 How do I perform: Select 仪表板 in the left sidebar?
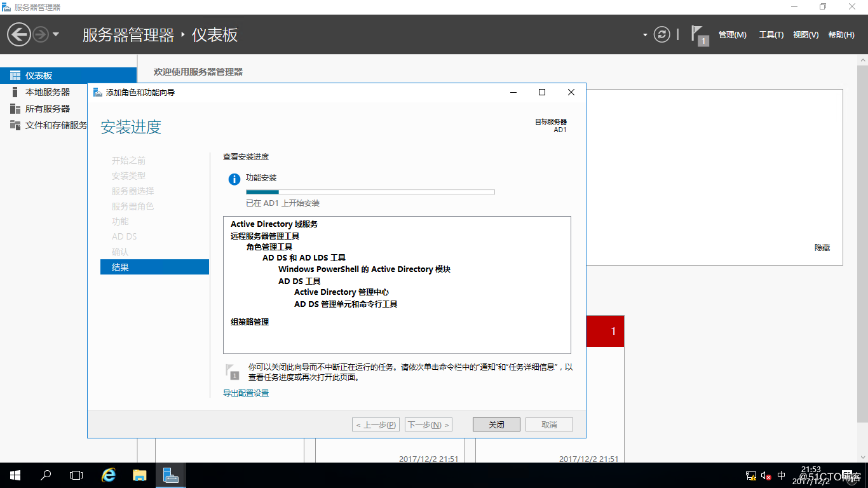tap(69, 76)
